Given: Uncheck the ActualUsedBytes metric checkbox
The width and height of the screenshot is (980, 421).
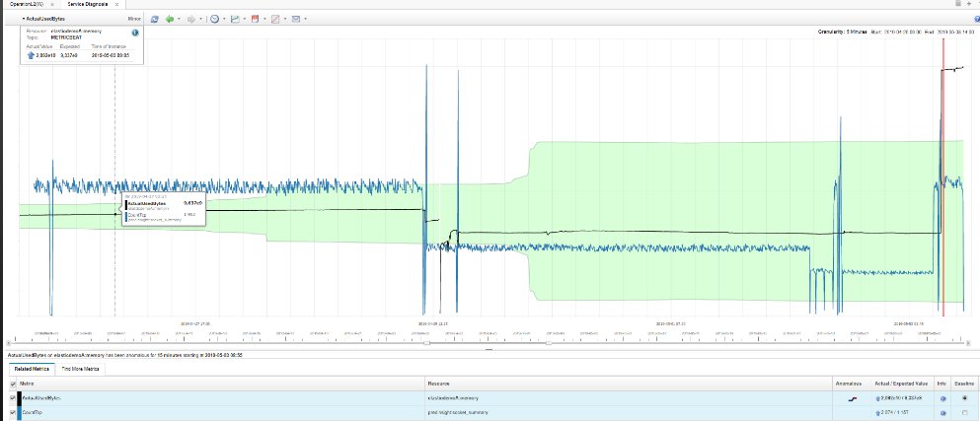Looking at the screenshot, I should click(12, 396).
